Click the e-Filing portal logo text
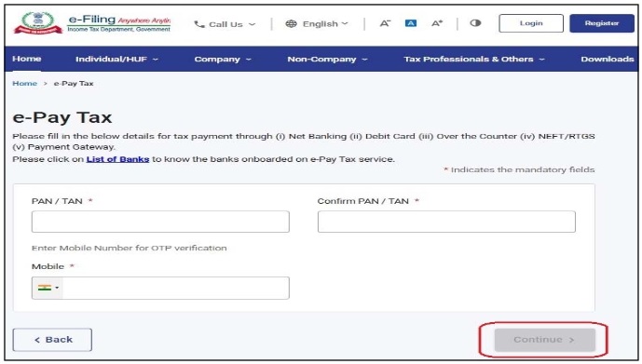The width and height of the screenshot is (642, 364). pos(118,23)
